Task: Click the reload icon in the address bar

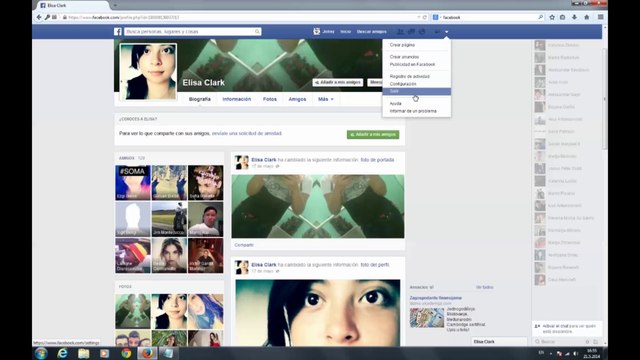Action: coord(425,17)
